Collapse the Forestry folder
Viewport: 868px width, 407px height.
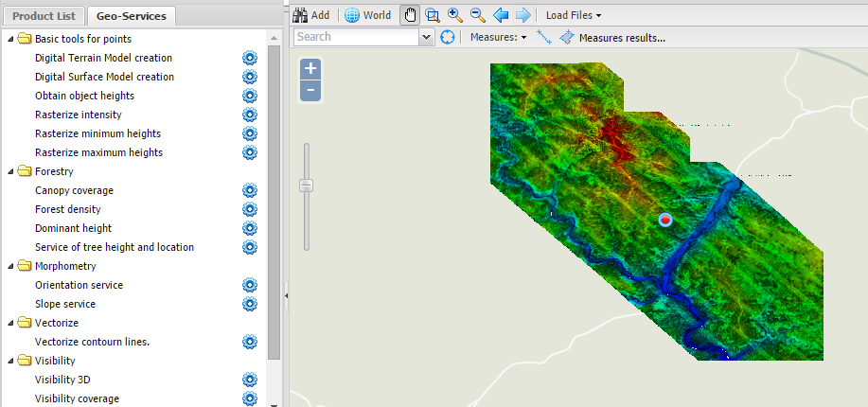coord(10,171)
